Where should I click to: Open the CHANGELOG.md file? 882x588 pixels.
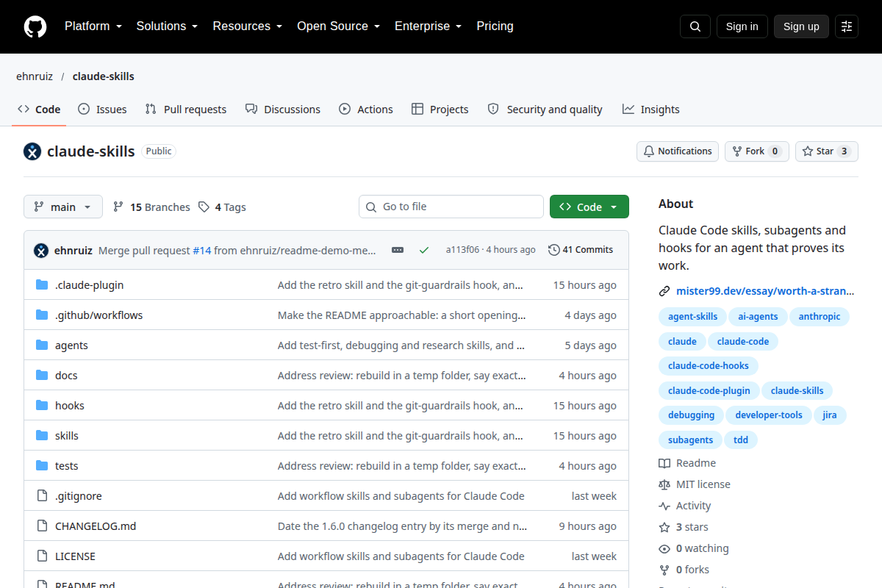[96, 526]
